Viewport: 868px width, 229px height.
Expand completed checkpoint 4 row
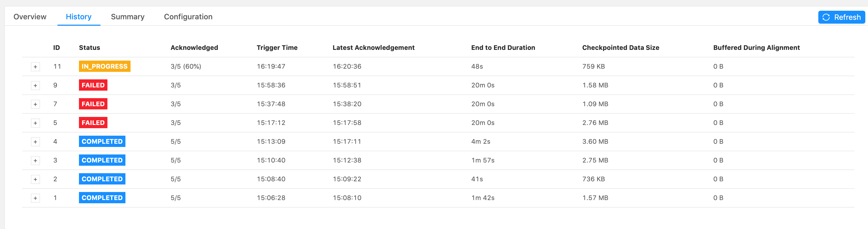click(35, 142)
